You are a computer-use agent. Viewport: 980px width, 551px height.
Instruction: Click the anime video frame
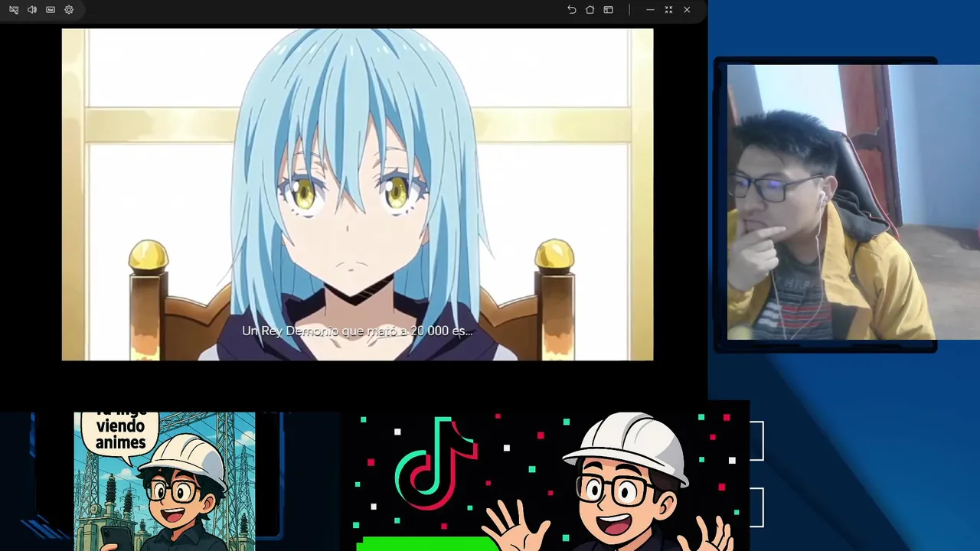click(358, 194)
